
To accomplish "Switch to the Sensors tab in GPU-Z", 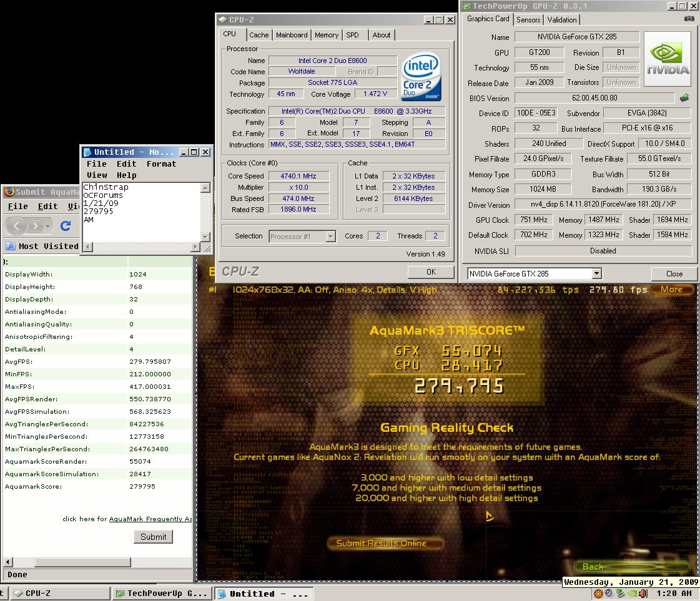I will (528, 19).
